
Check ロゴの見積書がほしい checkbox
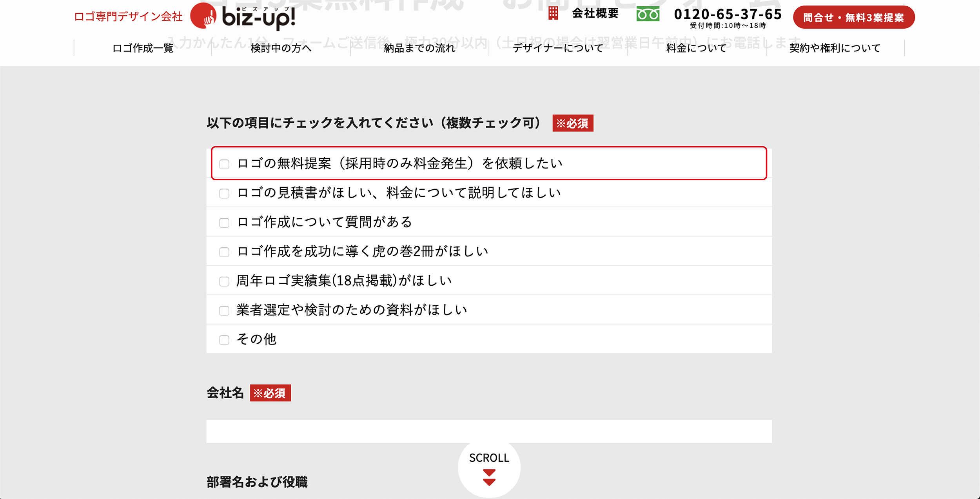pos(224,193)
